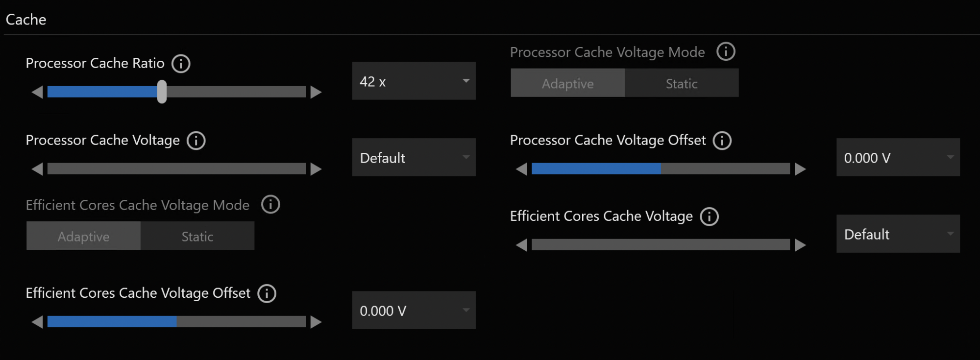The image size is (980, 360).
Task: Open Efficient Cores Cache Voltage Offset value dropdown
Action: pos(414,310)
